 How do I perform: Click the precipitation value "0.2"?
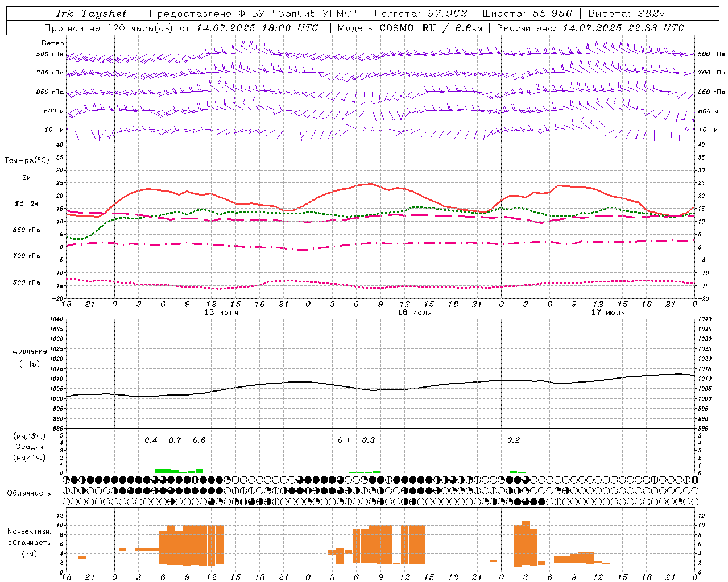tap(514, 440)
